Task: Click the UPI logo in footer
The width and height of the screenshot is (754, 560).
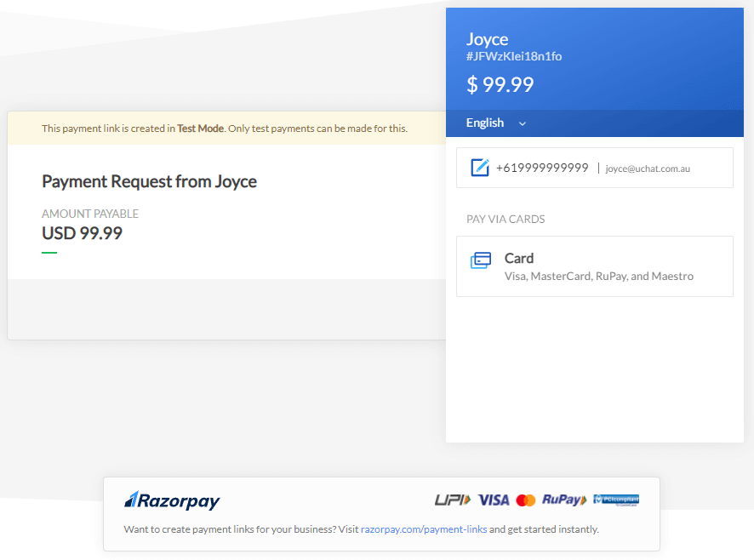Action: click(452, 500)
